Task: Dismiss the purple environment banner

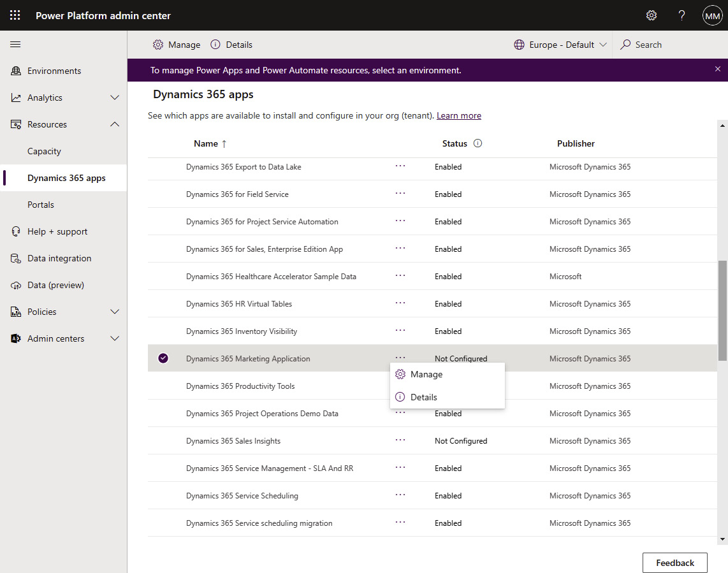Action: point(717,69)
